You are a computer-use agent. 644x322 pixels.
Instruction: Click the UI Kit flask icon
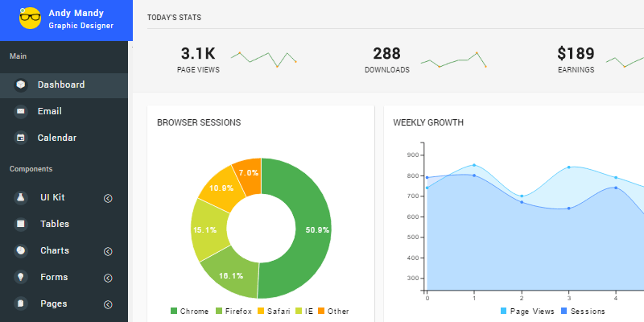(x=21, y=198)
